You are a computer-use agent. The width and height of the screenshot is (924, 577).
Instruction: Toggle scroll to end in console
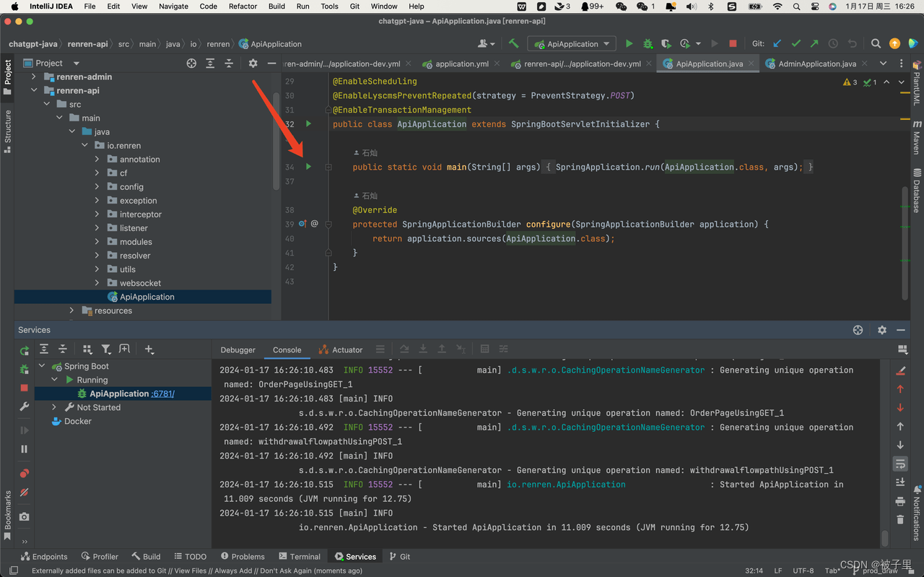coord(900,482)
